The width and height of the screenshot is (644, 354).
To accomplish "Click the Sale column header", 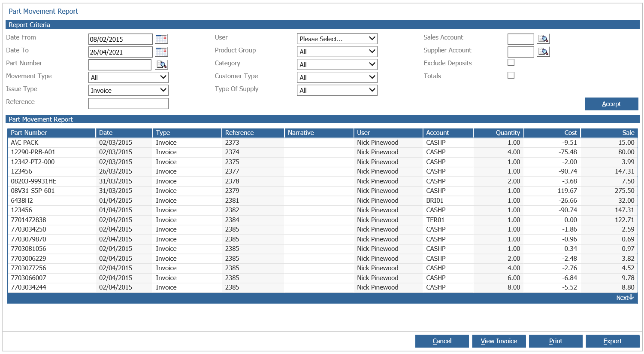I will (x=609, y=133).
